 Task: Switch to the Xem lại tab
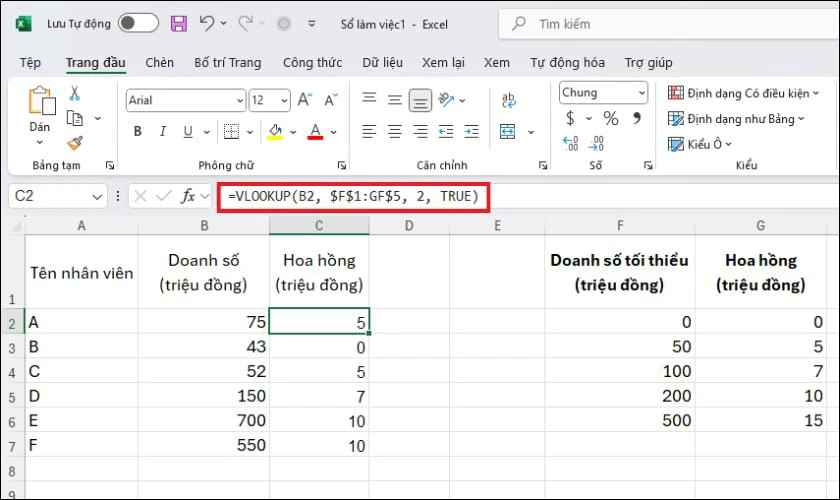[443, 63]
